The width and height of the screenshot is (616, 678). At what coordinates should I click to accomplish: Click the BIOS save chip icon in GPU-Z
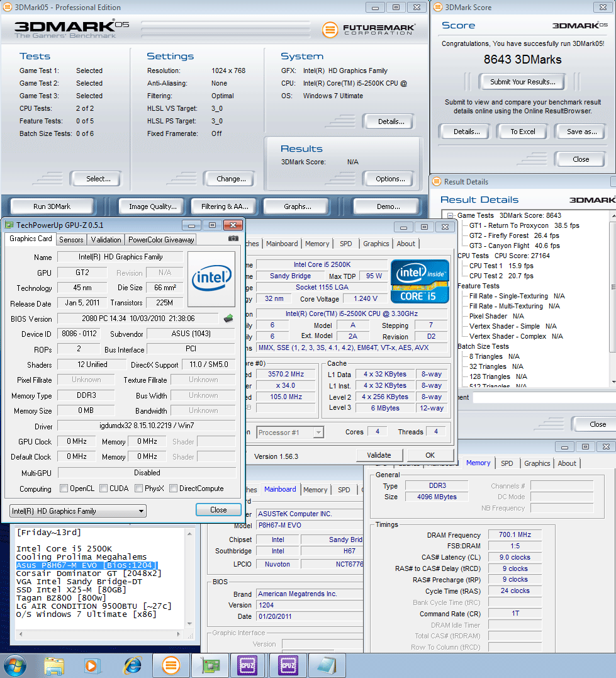pyautogui.click(x=228, y=319)
